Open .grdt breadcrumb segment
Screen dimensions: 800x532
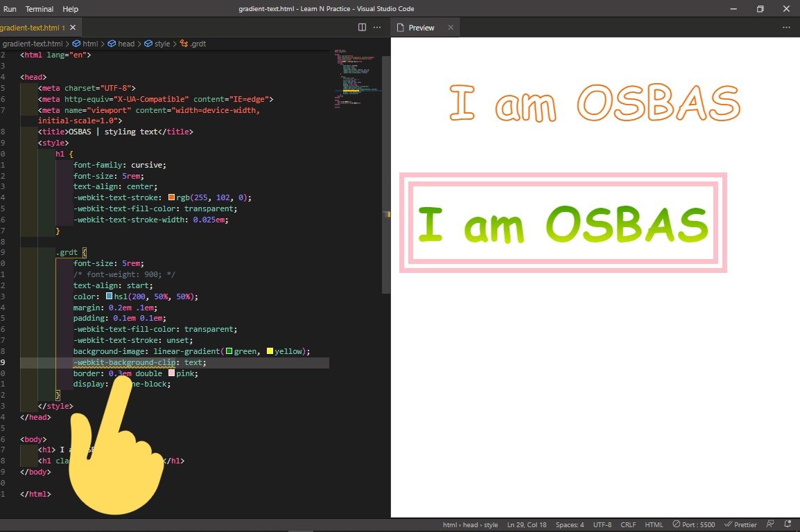coord(193,44)
